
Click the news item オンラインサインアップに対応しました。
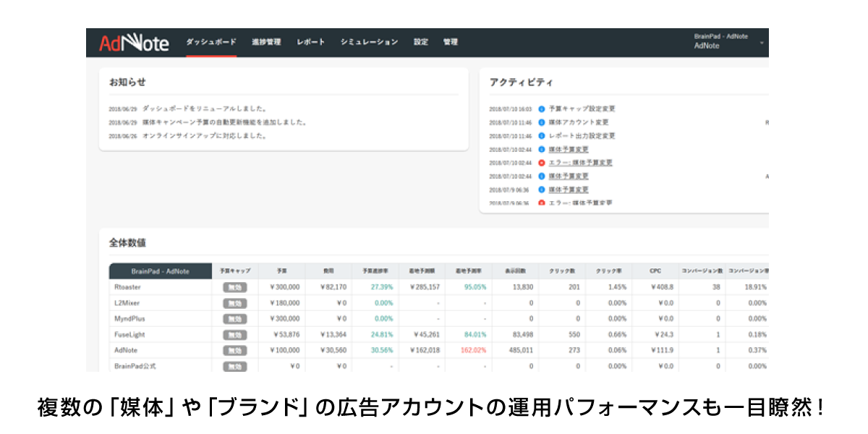[x=205, y=135]
